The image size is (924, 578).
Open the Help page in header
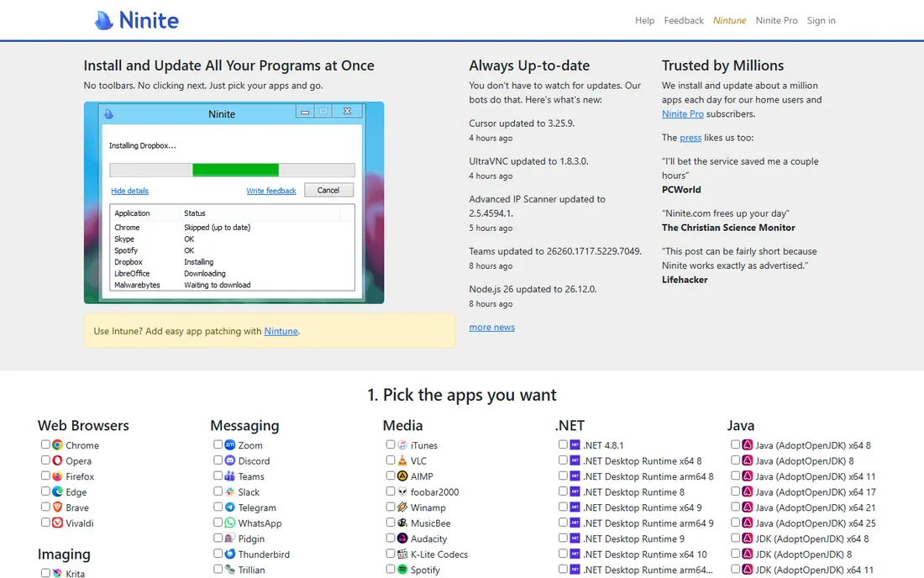644,21
